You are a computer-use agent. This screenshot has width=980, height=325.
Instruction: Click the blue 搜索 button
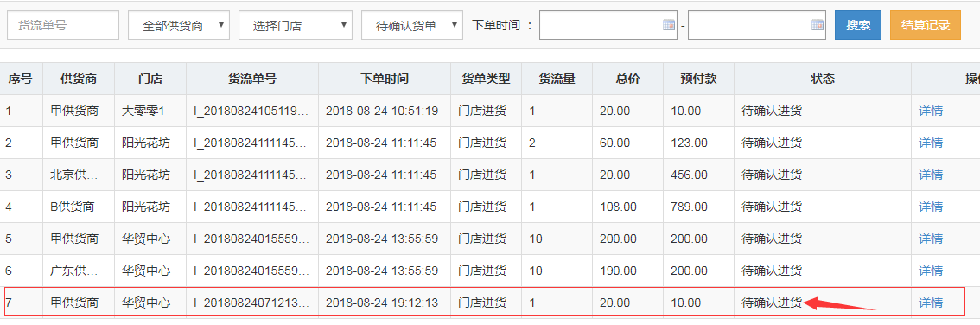tap(858, 25)
